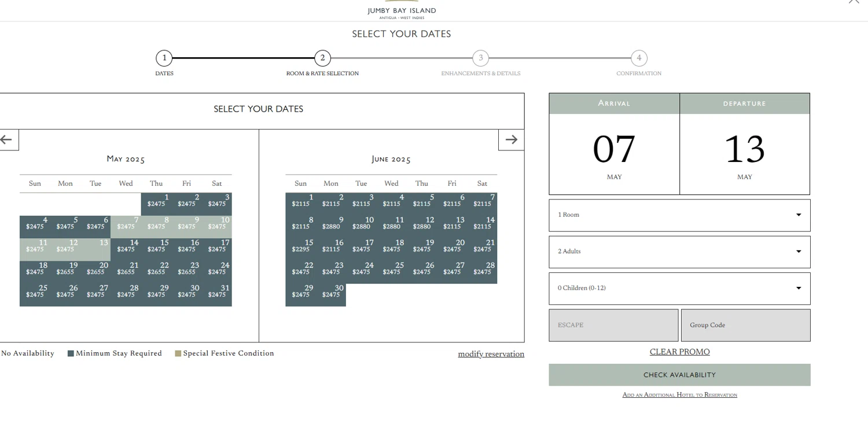Screen dimensions: 868x421
Task: Click the Group Code input field
Action: coord(745,325)
